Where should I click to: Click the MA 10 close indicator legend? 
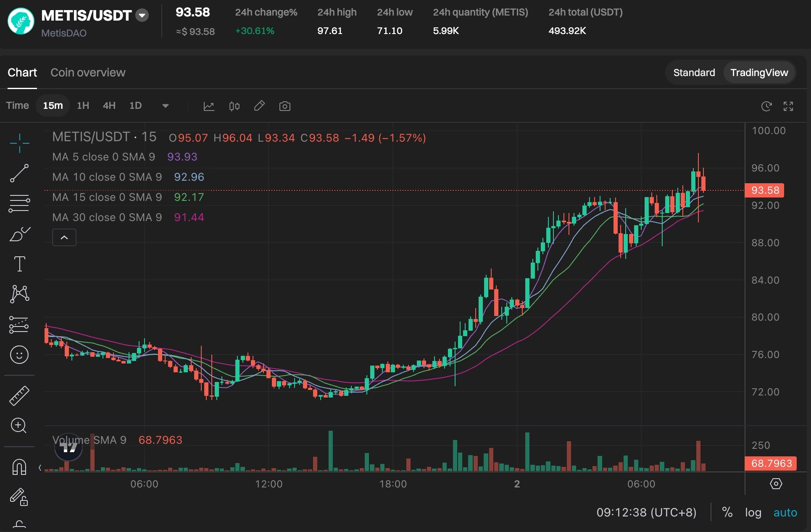tap(128, 177)
